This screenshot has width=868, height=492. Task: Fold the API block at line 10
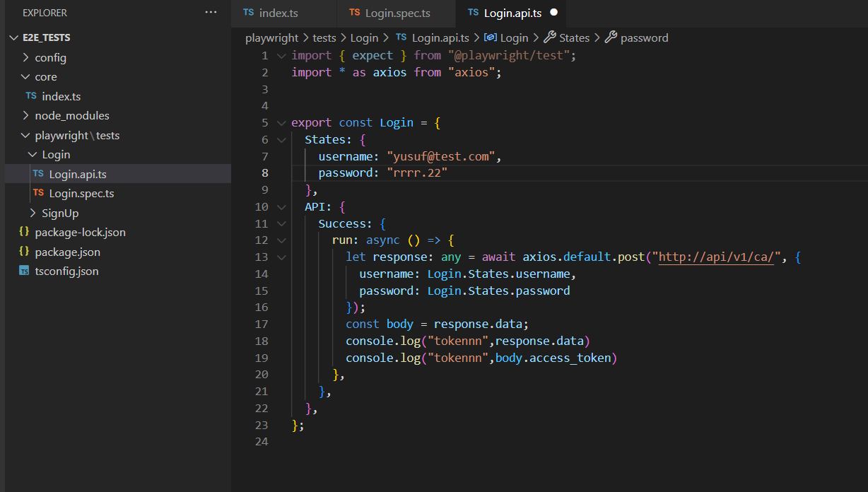point(281,206)
